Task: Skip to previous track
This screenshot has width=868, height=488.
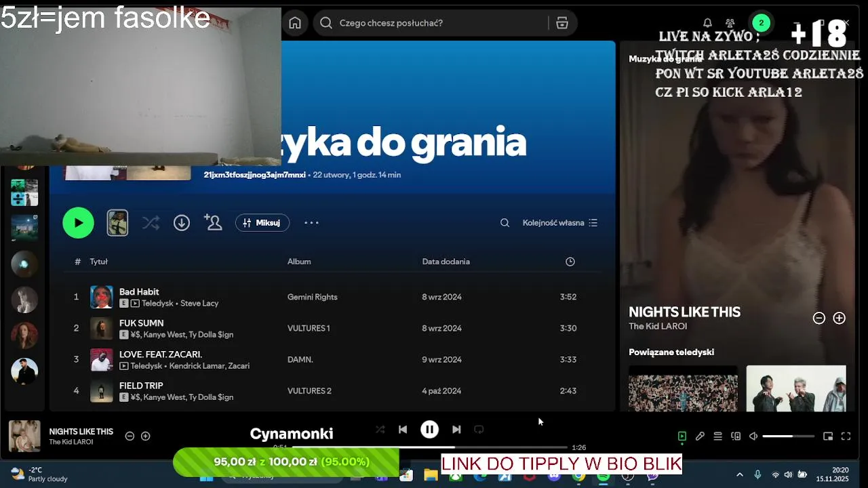Action: click(x=403, y=430)
